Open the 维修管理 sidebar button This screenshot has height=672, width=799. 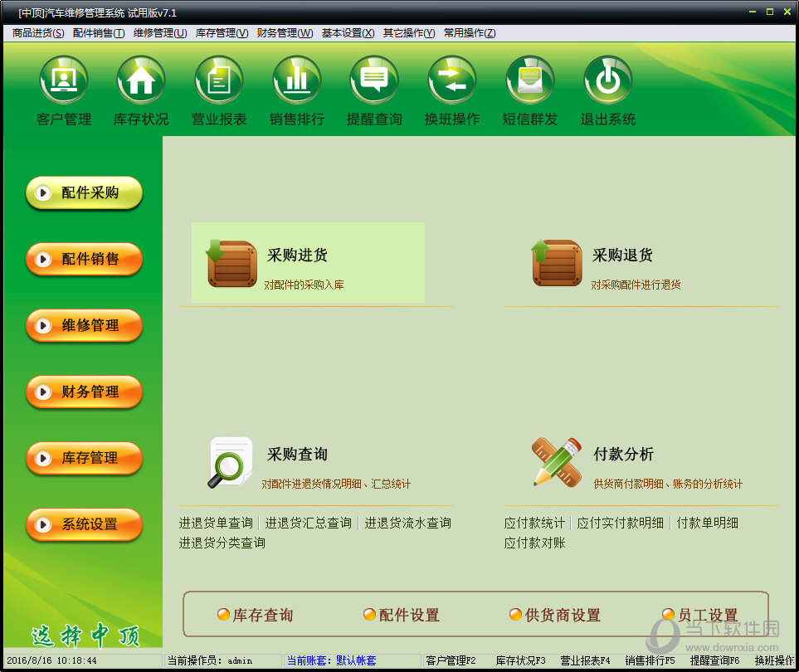pyautogui.click(x=84, y=325)
